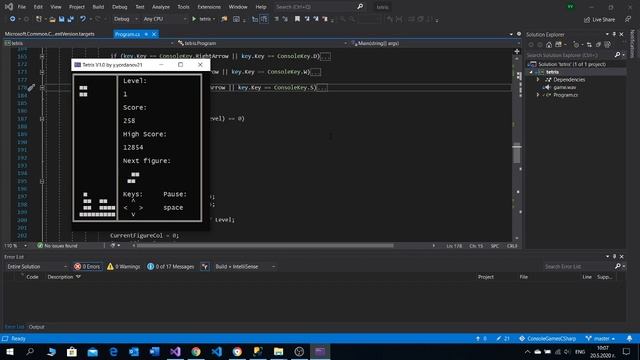Expand the Dependencies node
Viewport: 640px width, 360px height.
538,80
